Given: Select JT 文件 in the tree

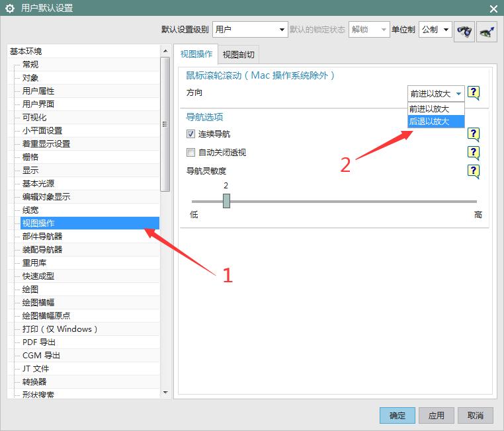Looking at the screenshot, I should (x=36, y=369).
